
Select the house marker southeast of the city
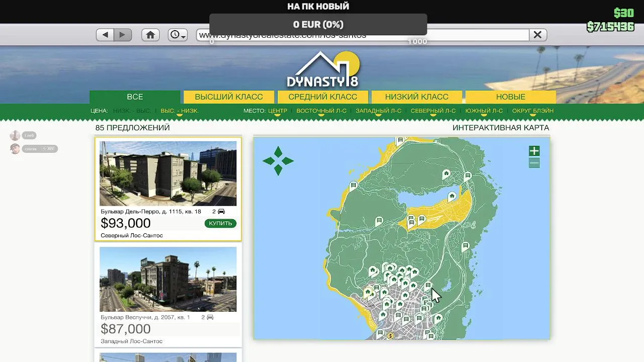[438, 318]
